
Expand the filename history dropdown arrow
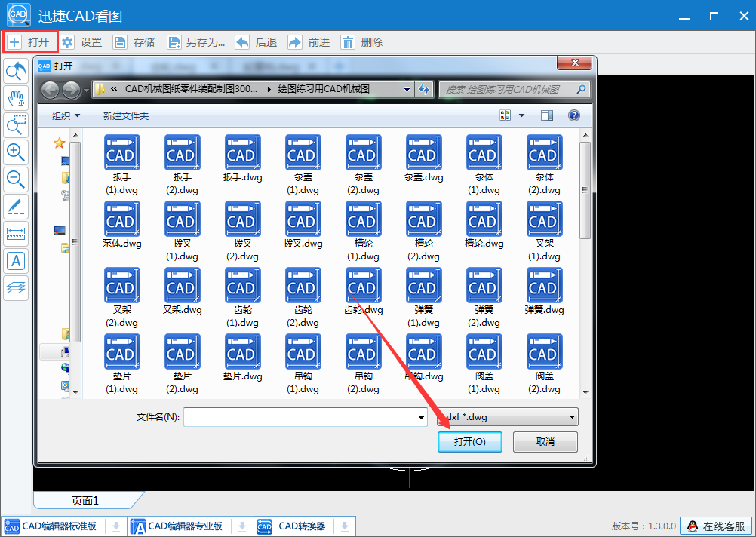tap(421, 417)
